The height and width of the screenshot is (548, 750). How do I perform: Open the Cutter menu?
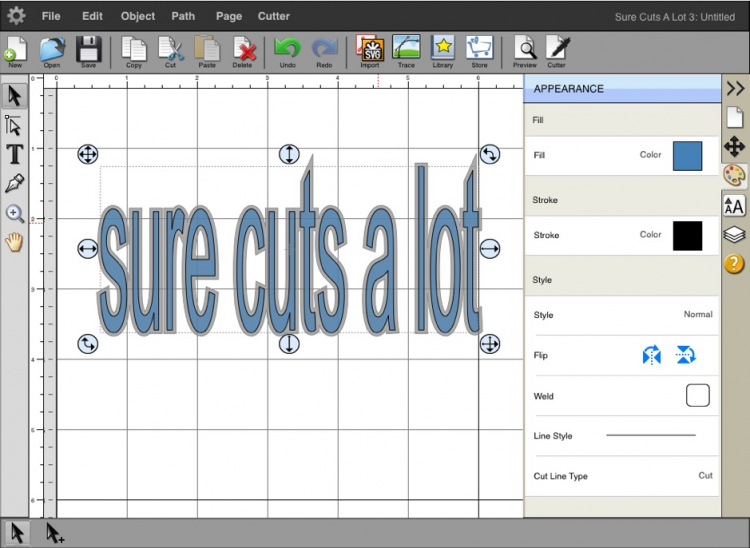click(x=274, y=16)
